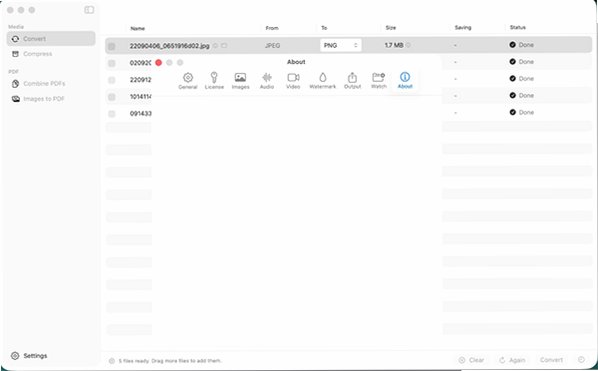Image resolution: width=598 pixels, height=371 pixels.
Task: Close the About window with red button
Action: 159,63
